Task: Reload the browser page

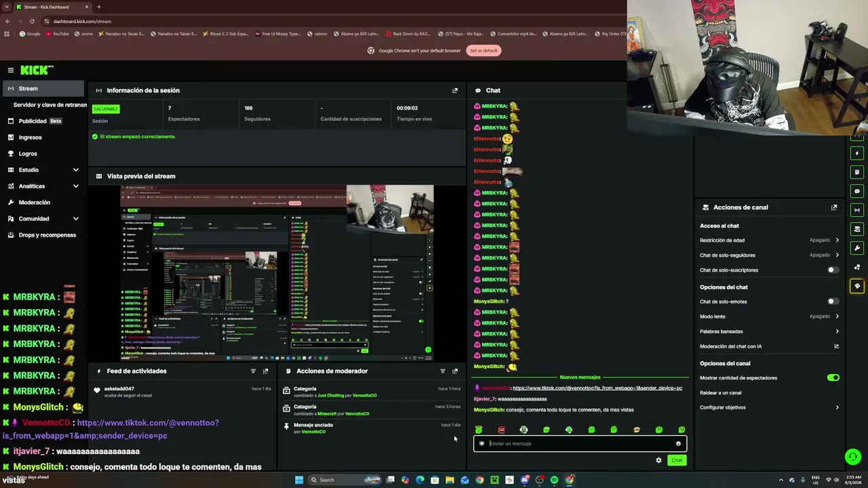Action: coord(32,21)
